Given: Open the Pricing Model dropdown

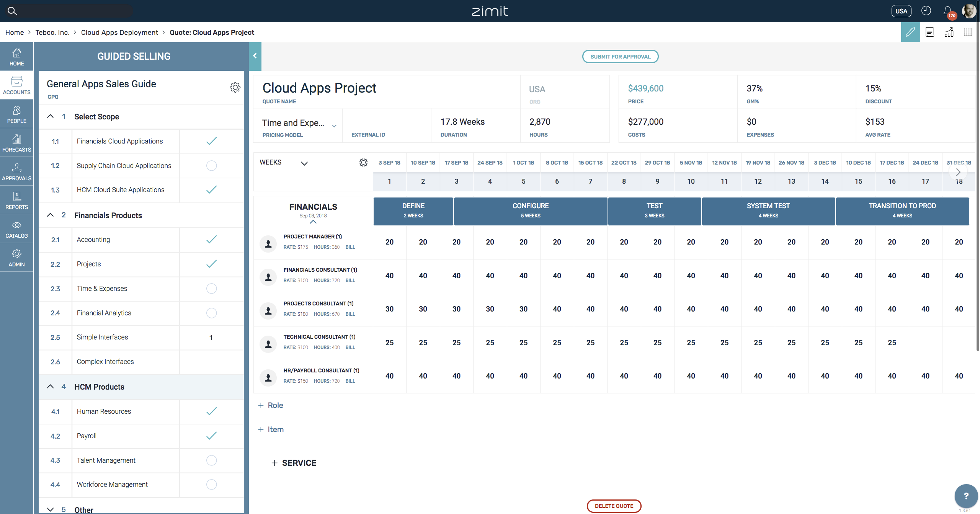Looking at the screenshot, I should 334,126.
